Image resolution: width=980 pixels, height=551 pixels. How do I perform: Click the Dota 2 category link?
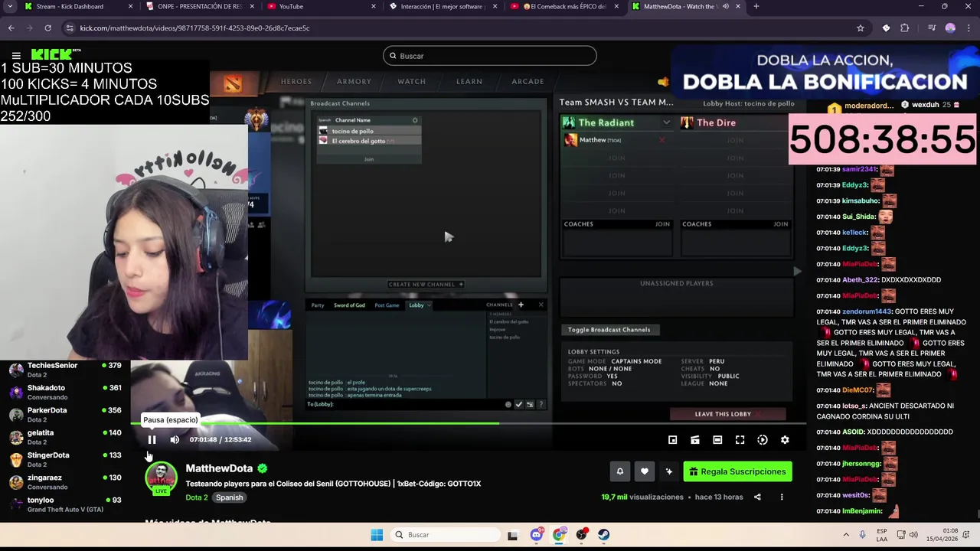coord(197,497)
